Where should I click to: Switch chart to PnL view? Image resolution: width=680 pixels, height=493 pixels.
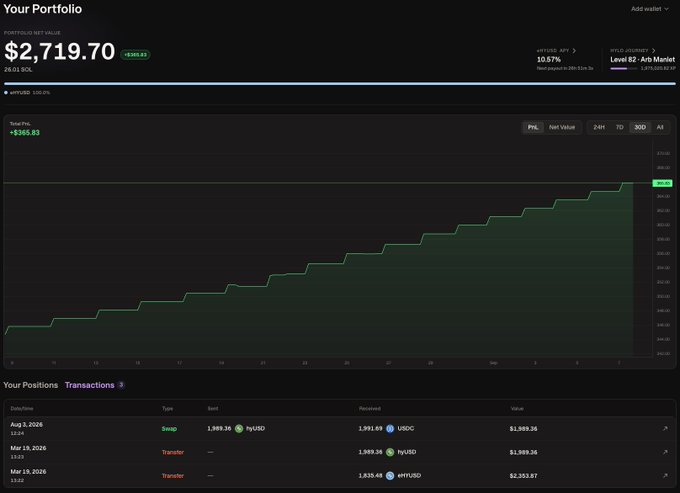coord(533,127)
